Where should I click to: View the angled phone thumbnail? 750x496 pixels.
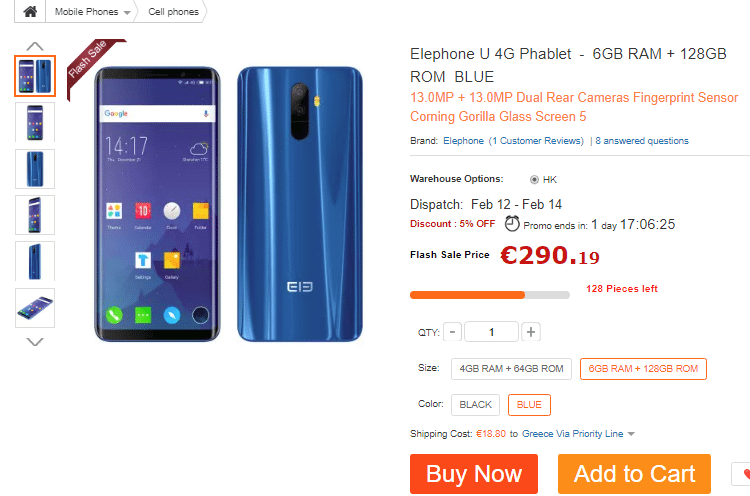point(35,308)
